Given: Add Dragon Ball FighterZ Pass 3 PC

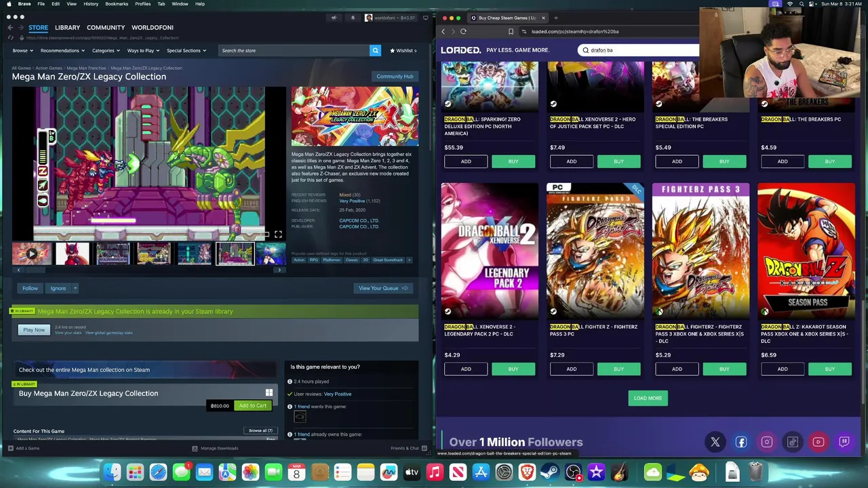Looking at the screenshot, I should pyautogui.click(x=572, y=369).
